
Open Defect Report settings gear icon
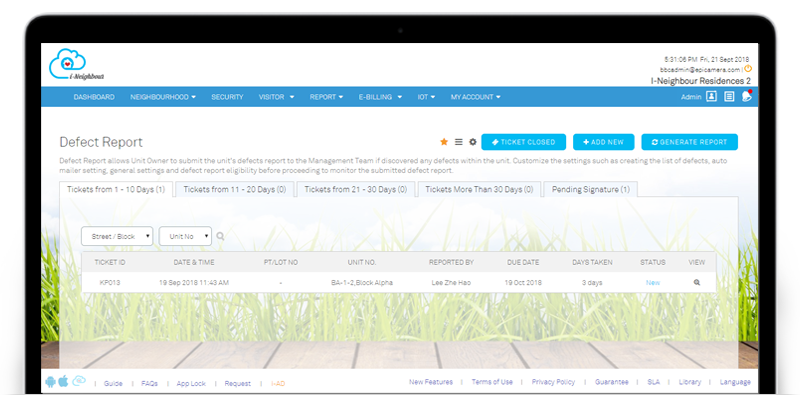pos(473,142)
